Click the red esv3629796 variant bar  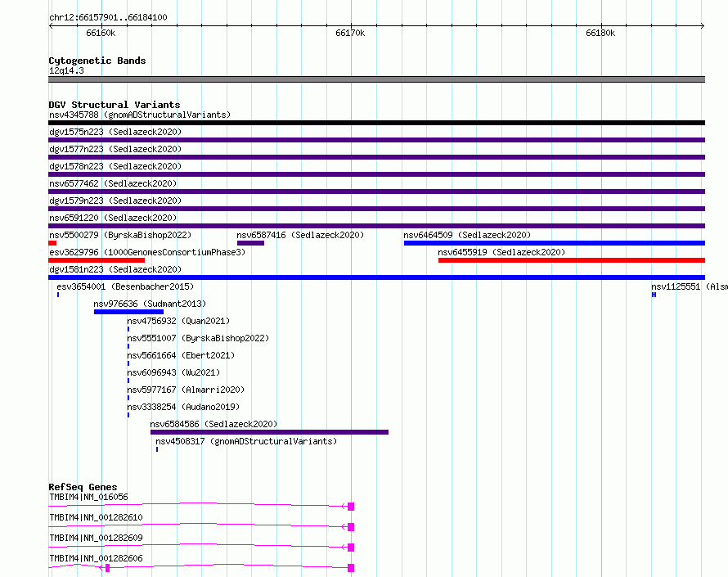tap(97, 260)
